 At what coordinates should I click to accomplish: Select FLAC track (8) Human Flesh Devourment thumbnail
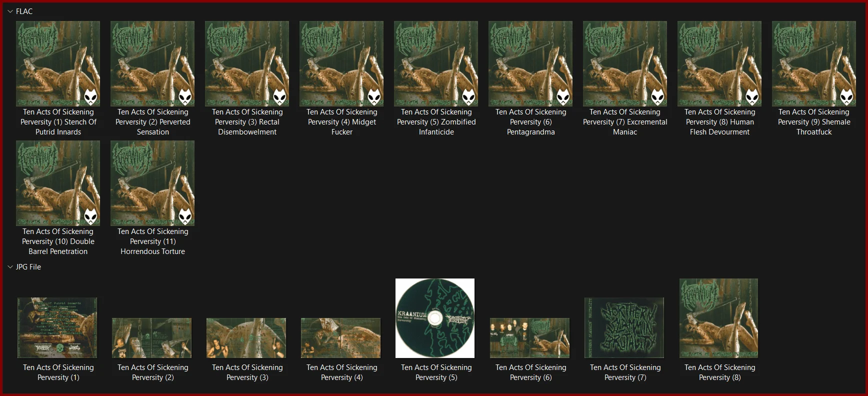pyautogui.click(x=719, y=63)
